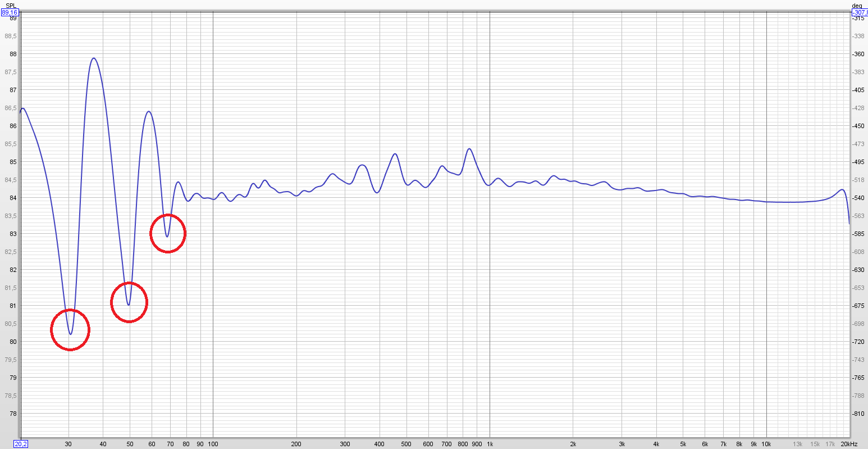The height and width of the screenshot is (449, 868).
Task: Click the 1k frequency axis label
Action: tap(490, 444)
